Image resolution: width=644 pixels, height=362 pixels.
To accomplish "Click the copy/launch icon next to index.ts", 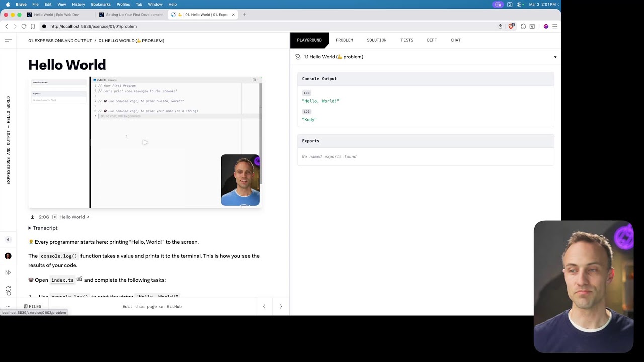I will (79, 279).
